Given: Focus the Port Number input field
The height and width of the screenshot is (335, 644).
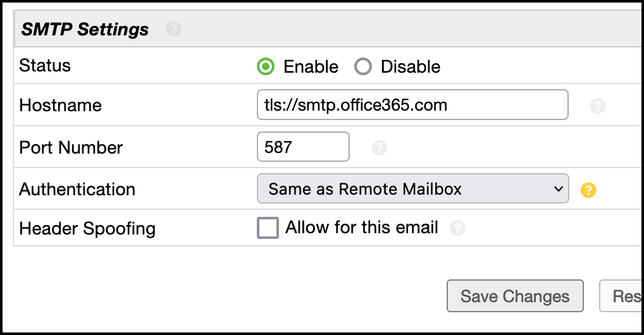Looking at the screenshot, I should pyautogui.click(x=303, y=147).
